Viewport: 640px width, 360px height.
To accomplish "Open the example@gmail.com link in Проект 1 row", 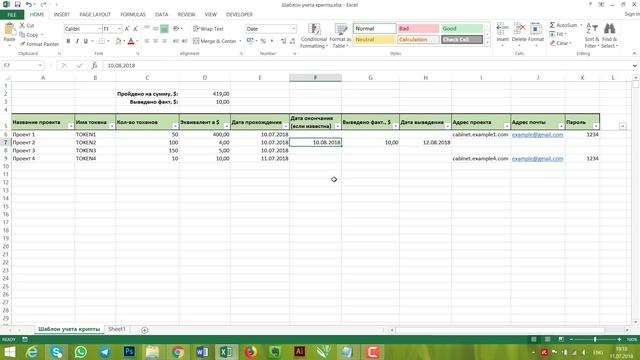I will tap(537, 134).
